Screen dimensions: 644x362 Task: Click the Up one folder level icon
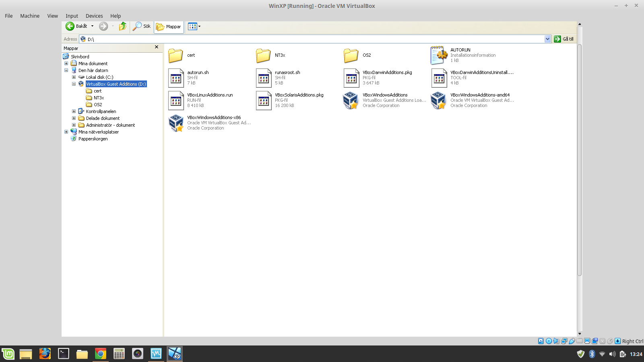click(123, 27)
